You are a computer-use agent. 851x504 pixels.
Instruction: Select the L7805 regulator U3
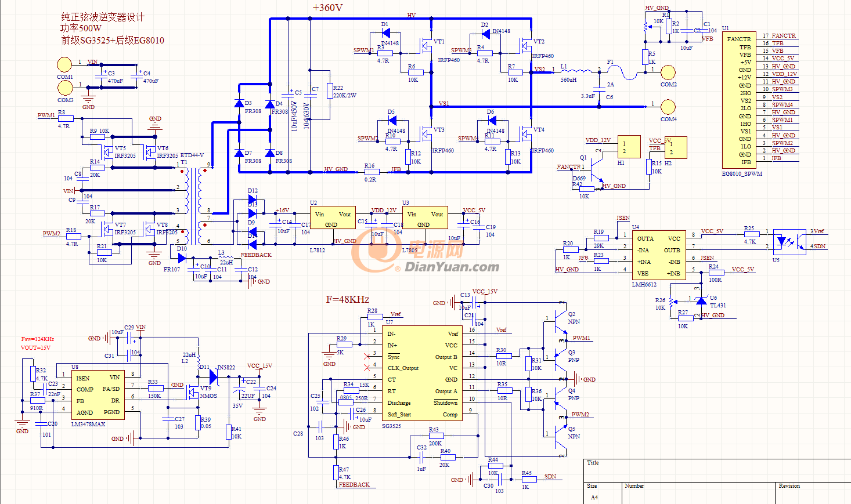click(x=424, y=218)
